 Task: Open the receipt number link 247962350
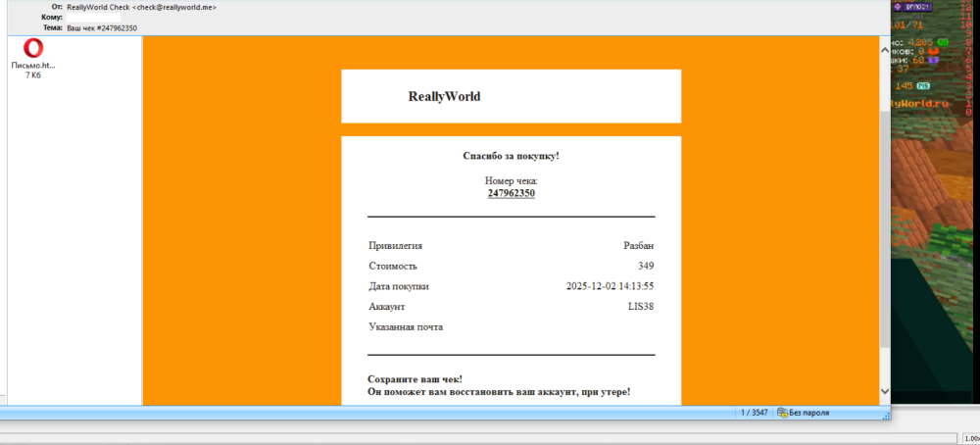(x=511, y=193)
